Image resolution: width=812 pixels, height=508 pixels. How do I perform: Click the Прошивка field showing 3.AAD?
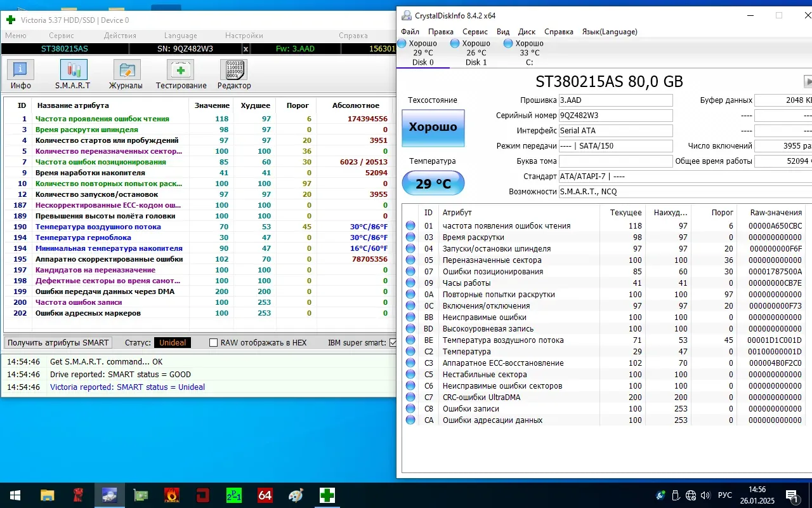(x=615, y=100)
